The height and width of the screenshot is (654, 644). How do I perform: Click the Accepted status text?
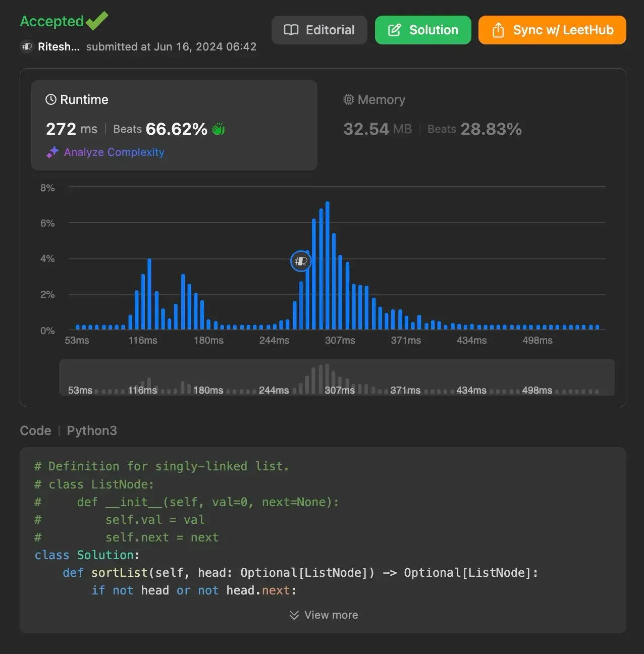(51, 21)
